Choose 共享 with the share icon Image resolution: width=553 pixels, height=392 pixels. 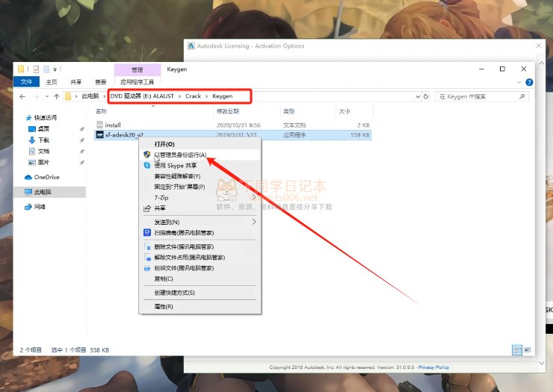pyautogui.click(x=200, y=208)
